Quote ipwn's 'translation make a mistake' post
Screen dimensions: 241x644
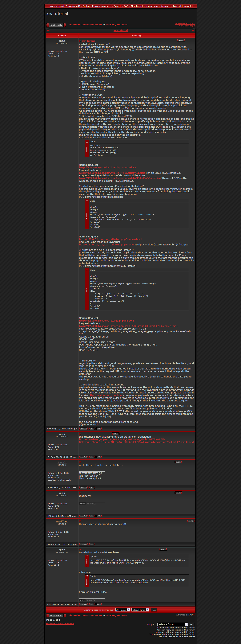coord(163,549)
